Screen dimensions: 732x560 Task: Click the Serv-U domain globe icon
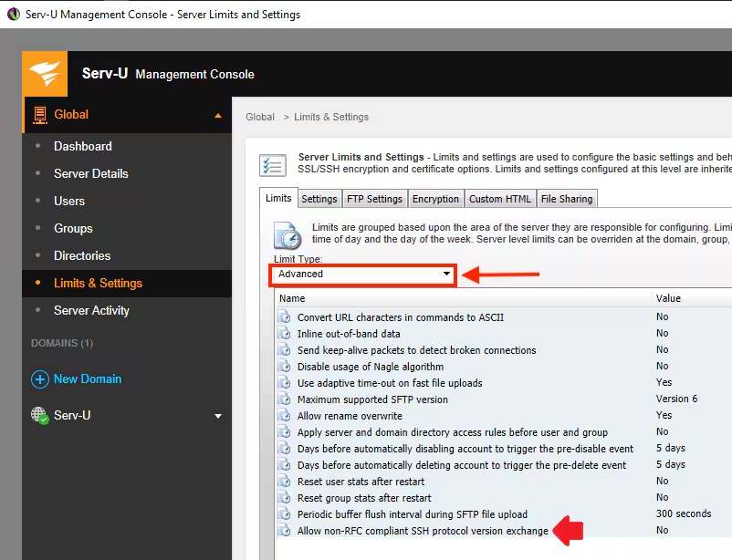point(39,415)
